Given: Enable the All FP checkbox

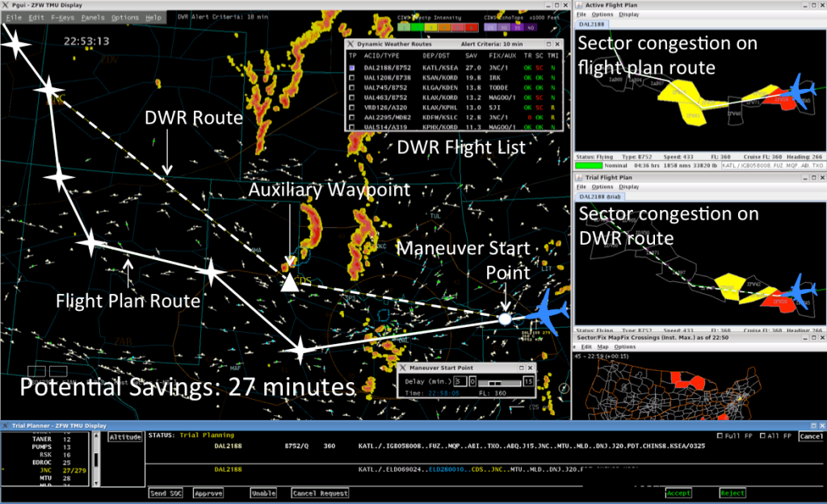Looking at the screenshot, I should 762,436.
